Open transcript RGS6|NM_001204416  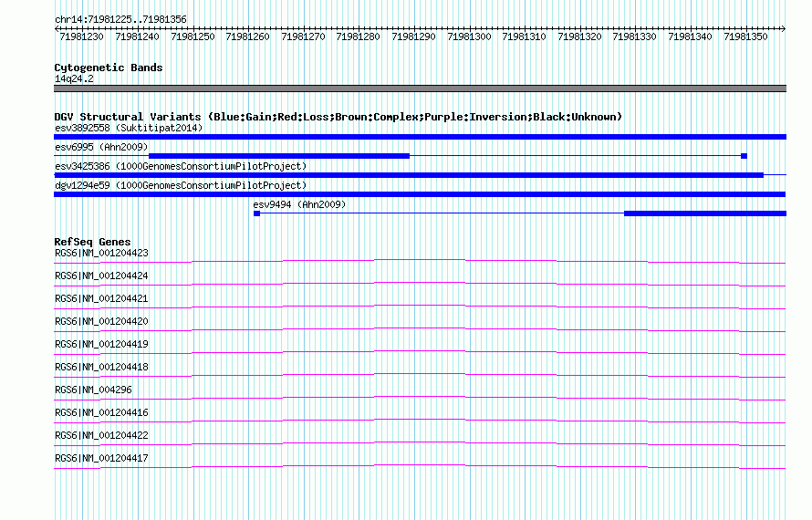coord(101,412)
